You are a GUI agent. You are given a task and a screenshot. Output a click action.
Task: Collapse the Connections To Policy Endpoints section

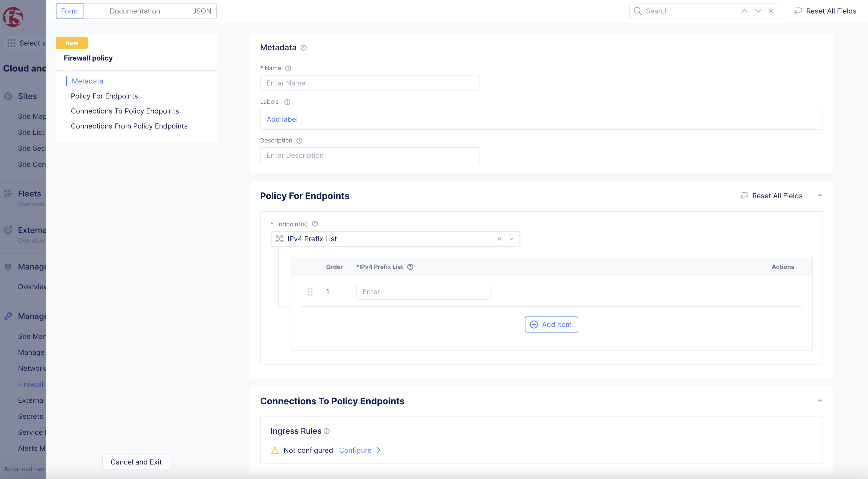pyautogui.click(x=820, y=400)
